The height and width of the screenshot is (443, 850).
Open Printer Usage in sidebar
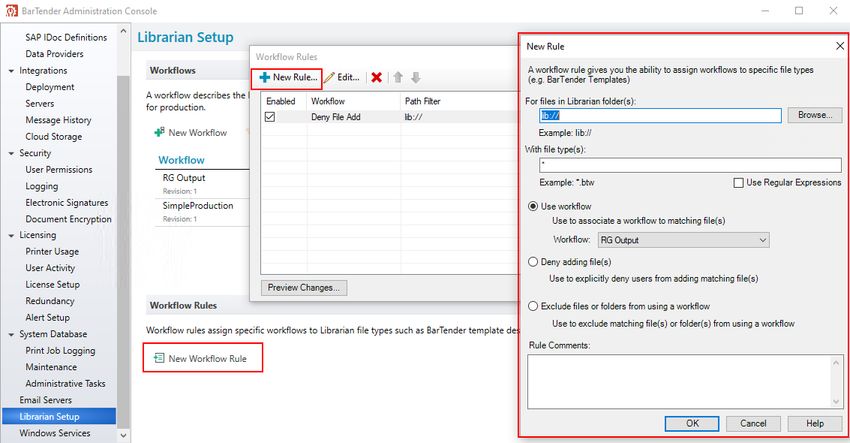[52, 252]
